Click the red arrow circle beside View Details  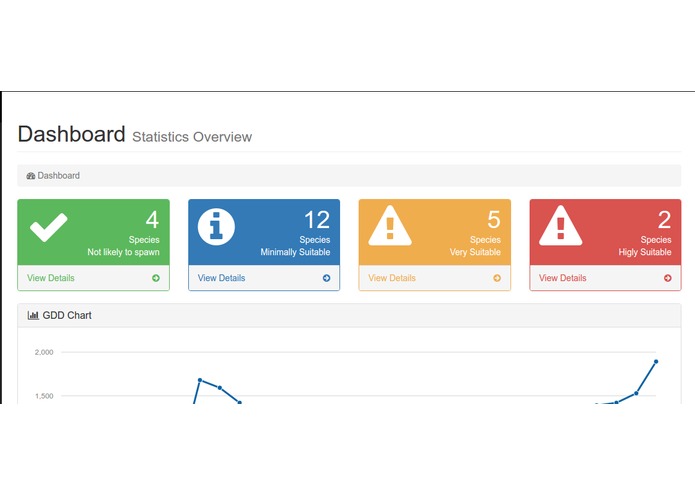668,278
